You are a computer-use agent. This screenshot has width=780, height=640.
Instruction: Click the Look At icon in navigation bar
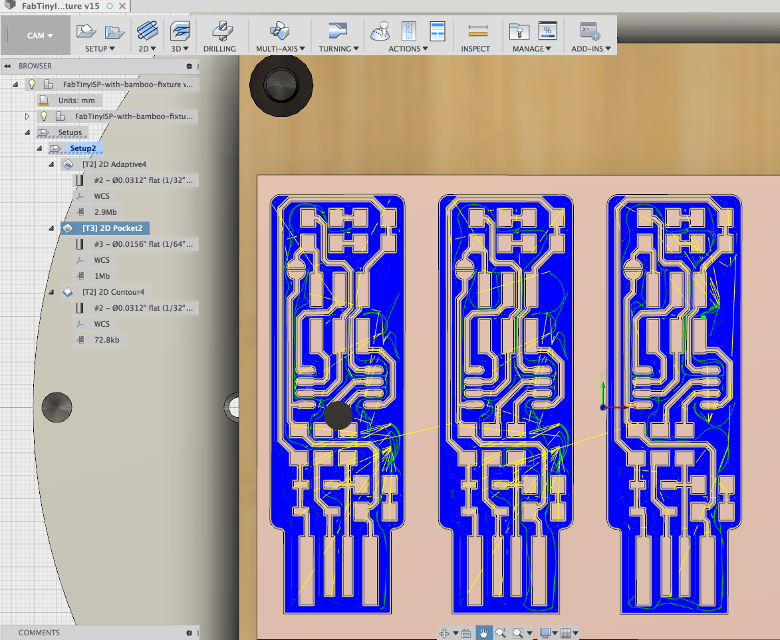tap(466, 633)
